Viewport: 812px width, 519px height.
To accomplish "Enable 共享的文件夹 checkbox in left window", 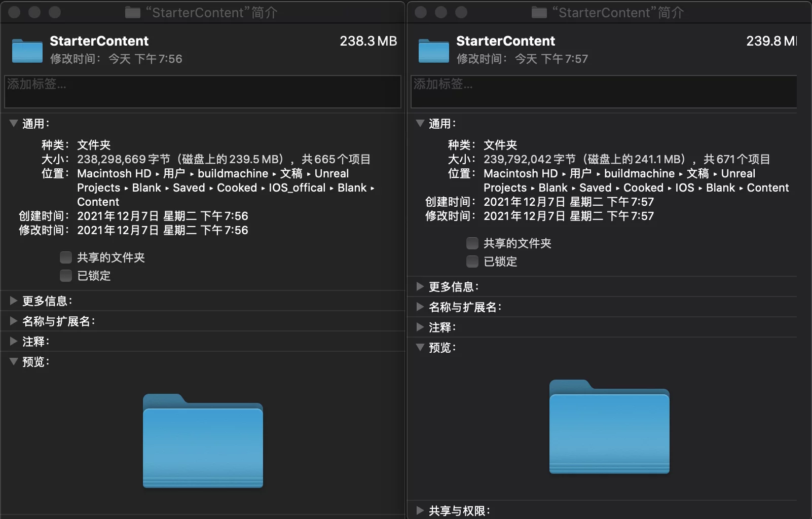I will (66, 257).
